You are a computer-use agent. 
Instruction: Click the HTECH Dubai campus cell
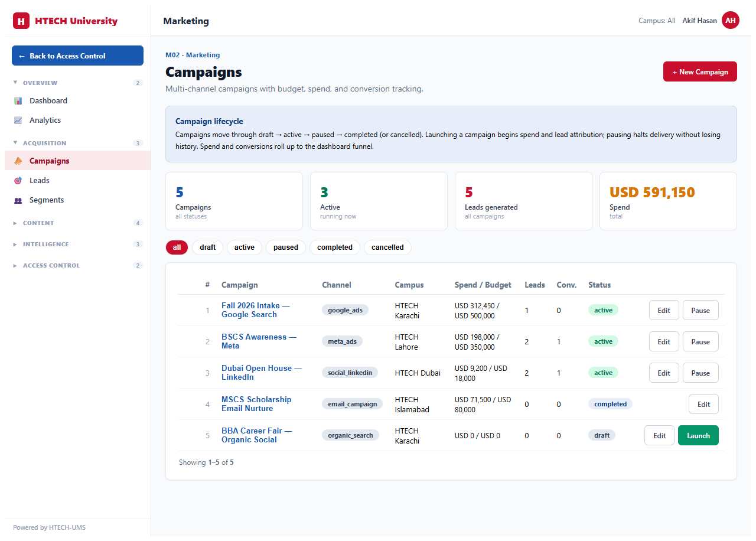point(418,373)
